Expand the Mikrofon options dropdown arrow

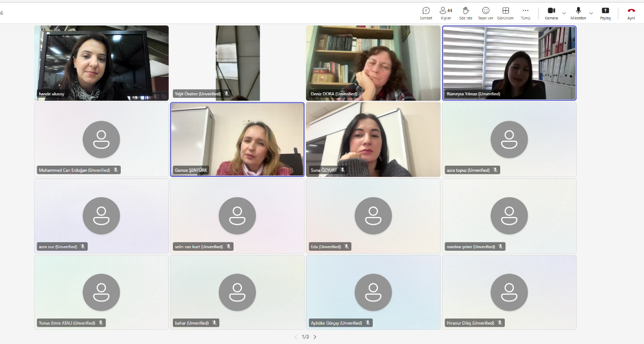pos(591,13)
